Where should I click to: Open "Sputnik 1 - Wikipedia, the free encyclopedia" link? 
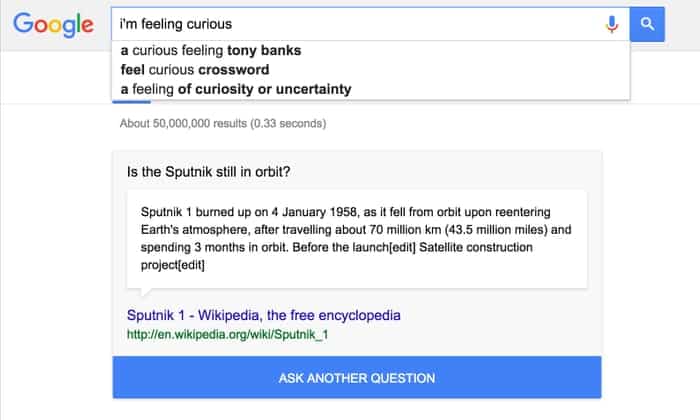point(263,315)
